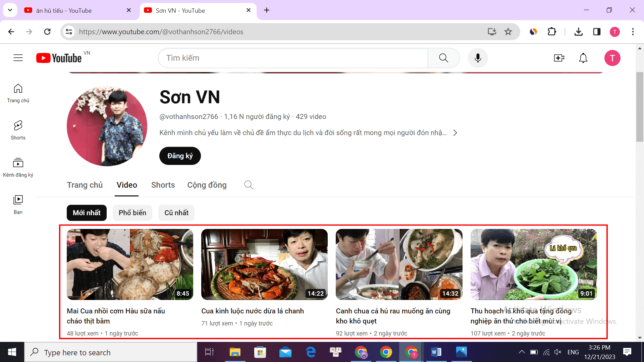644x362 pixels.
Task: Select the Mới nhất filter chip
Action: click(87, 213)
